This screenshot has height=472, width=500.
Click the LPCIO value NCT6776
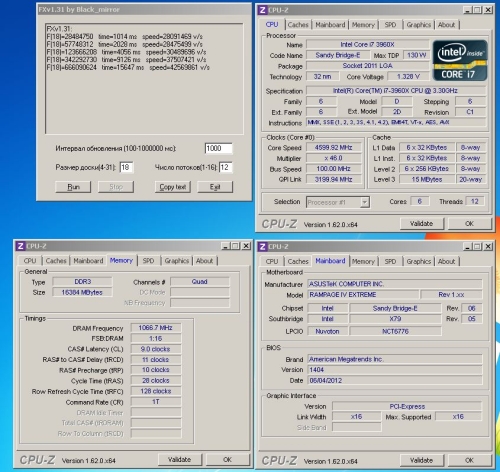click(395, 331)
